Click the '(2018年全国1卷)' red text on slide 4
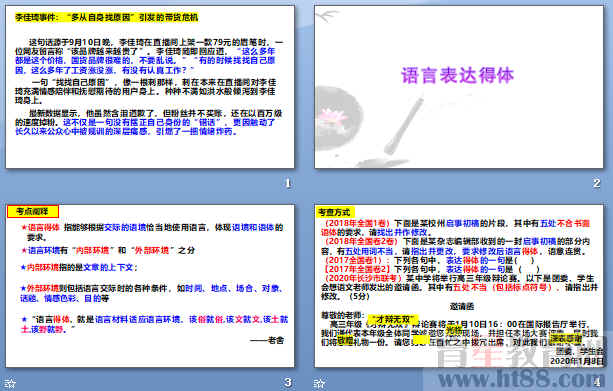This screenshot has height=391, width=613. click(x=357, y=223)
